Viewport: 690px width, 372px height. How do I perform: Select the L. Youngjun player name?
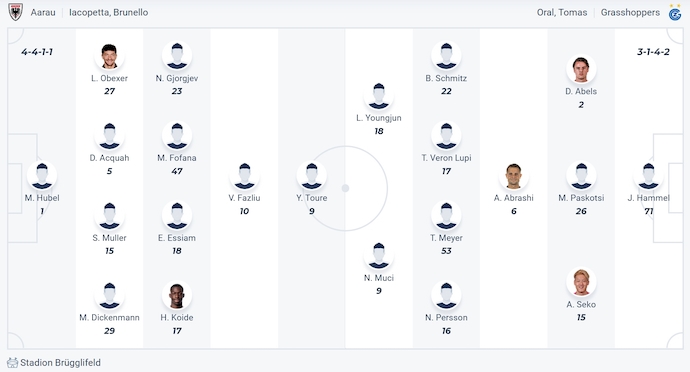[x=379, y=118]
